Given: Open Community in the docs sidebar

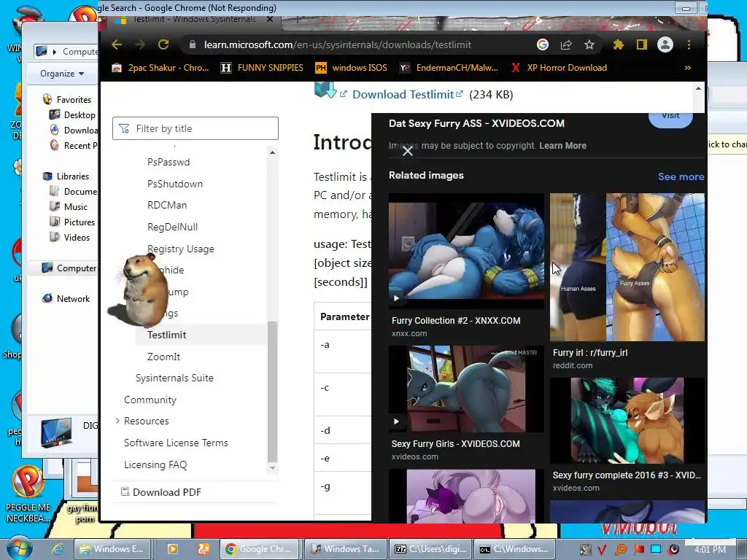Looking at the screenshot, I should coord(150,400).
